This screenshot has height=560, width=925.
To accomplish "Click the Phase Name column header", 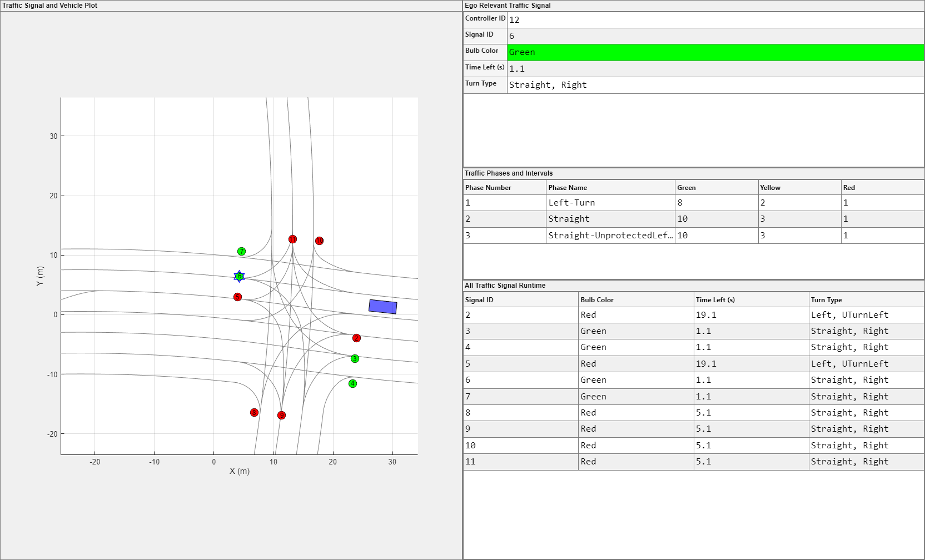I will pos(610,188).
